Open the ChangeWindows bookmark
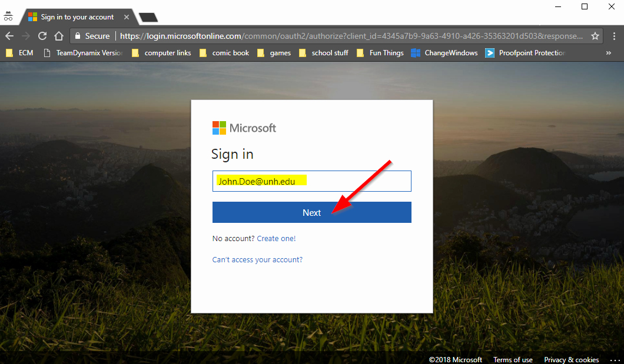Screen dimensions: 624x364 tap(444, 53)
